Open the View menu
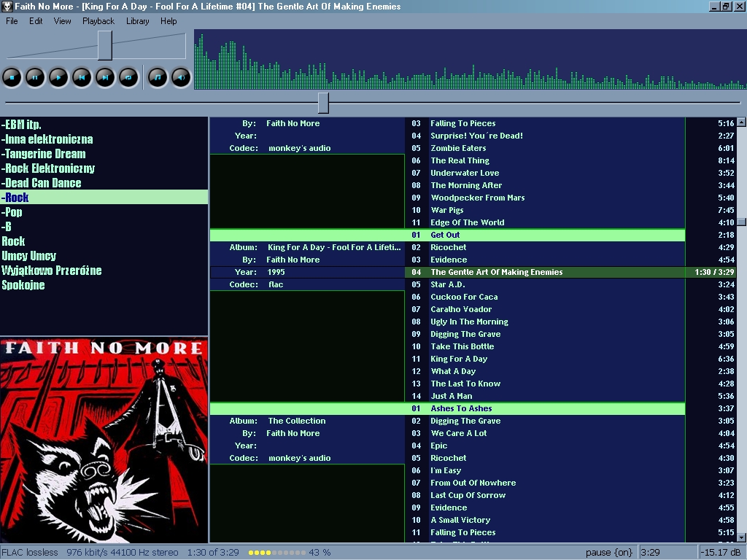This screenshot has height=560, width=747. pos(63,21)
